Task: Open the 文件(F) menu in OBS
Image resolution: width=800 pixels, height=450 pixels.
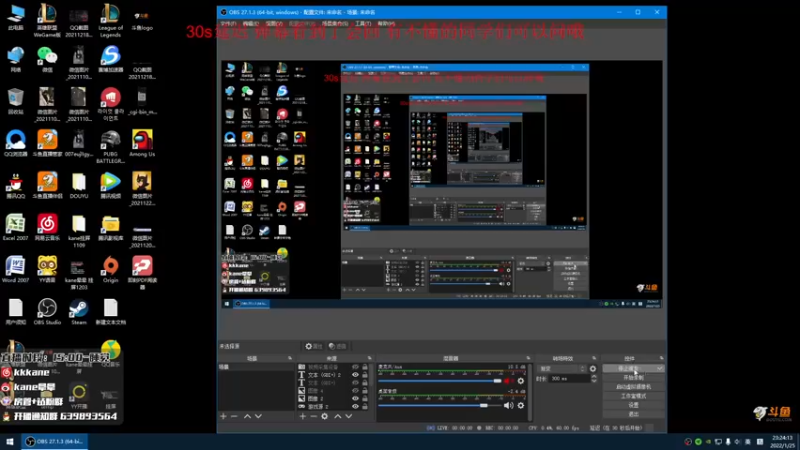Action: (x=228, y=23)
